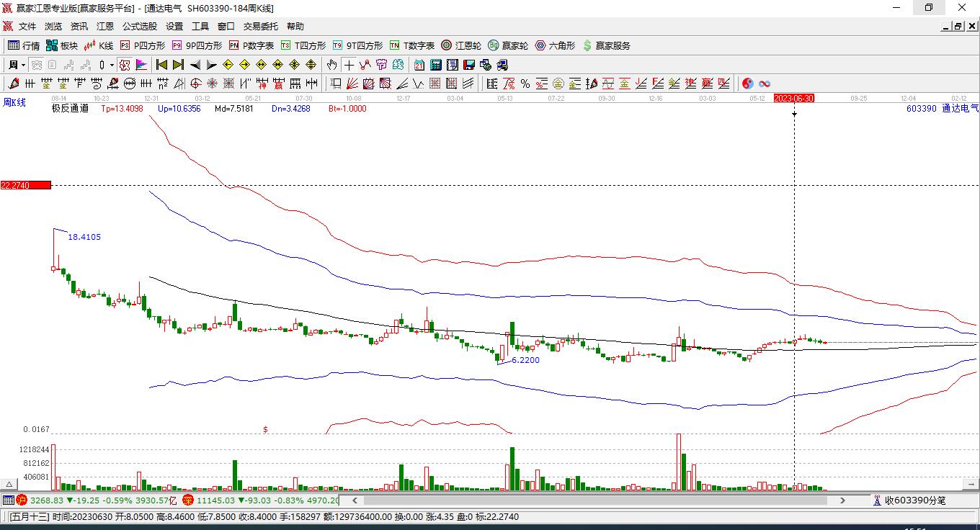Open the 周 period dropdown
Screen dimensions: 980x530
coord(17,65)
